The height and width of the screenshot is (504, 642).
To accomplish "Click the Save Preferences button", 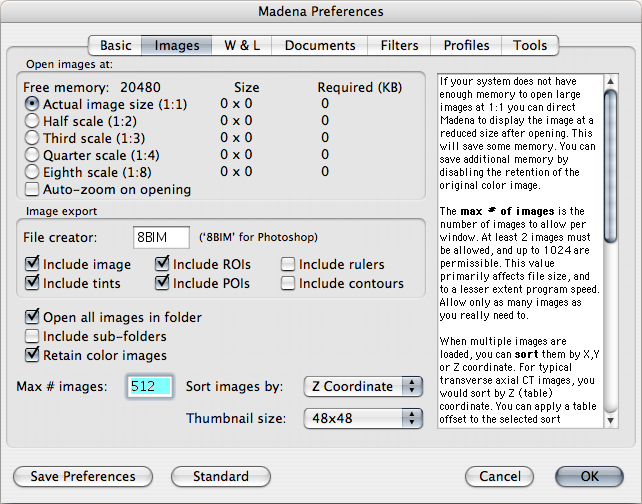I will [x=82, y=476].
